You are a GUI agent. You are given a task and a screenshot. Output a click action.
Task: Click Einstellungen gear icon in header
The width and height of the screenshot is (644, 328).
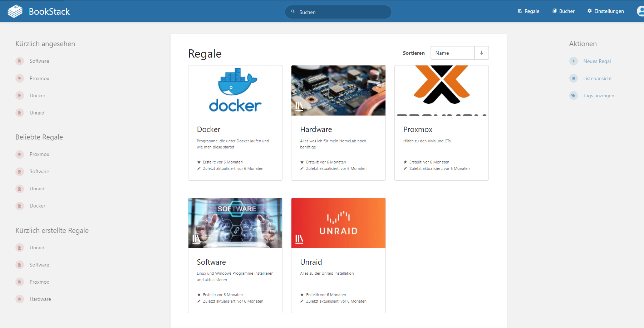tap(590, 11)
